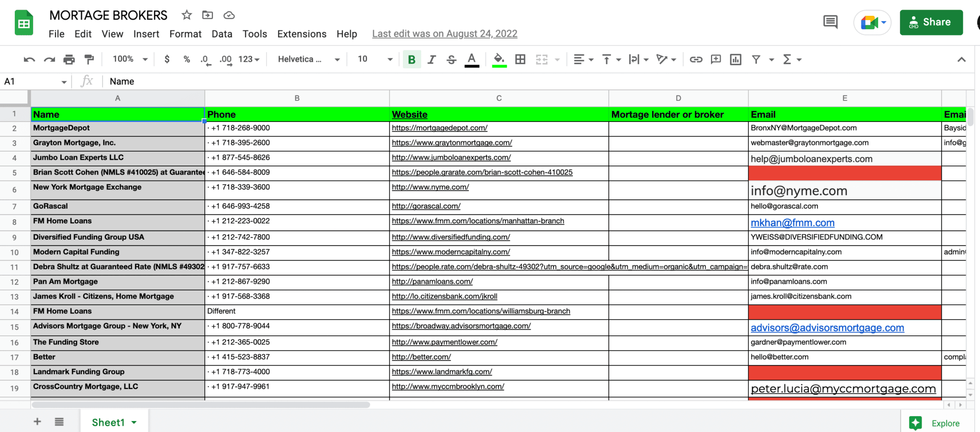This screenshot has height=432, width=980.
Task: Click the Move to folder icon
Action: [208, 15]
